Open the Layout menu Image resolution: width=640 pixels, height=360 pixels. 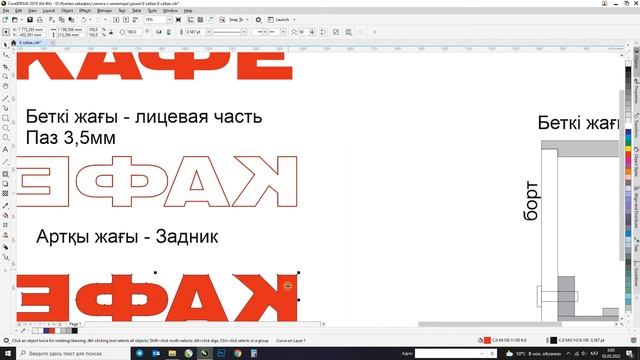pyautogui.click(x=49, y=11)
